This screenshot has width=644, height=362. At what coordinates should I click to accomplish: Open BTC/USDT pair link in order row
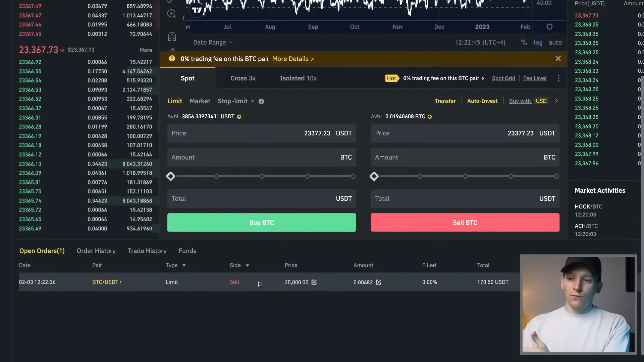pos(107,282)
